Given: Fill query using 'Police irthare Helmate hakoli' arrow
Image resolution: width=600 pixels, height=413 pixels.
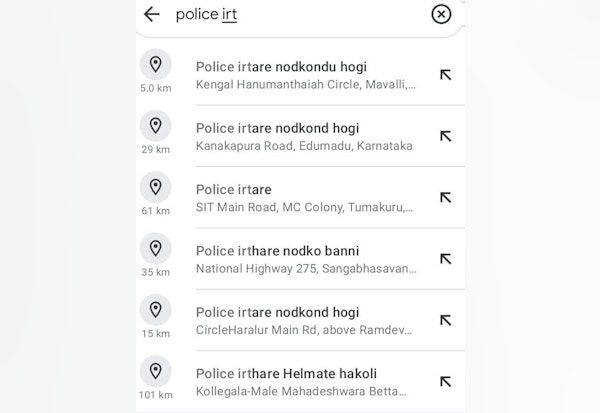Looking at the screenshot, I should pos(445,381).
